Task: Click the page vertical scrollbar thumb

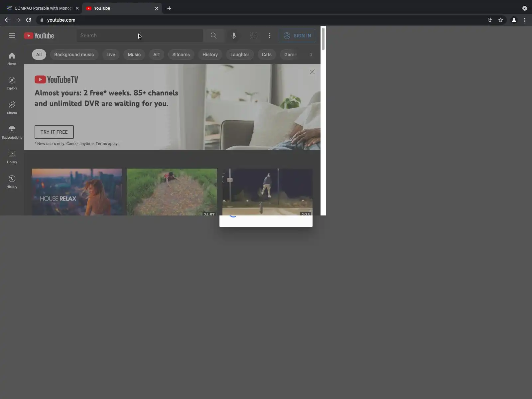Action: click(x=323, y=39)
